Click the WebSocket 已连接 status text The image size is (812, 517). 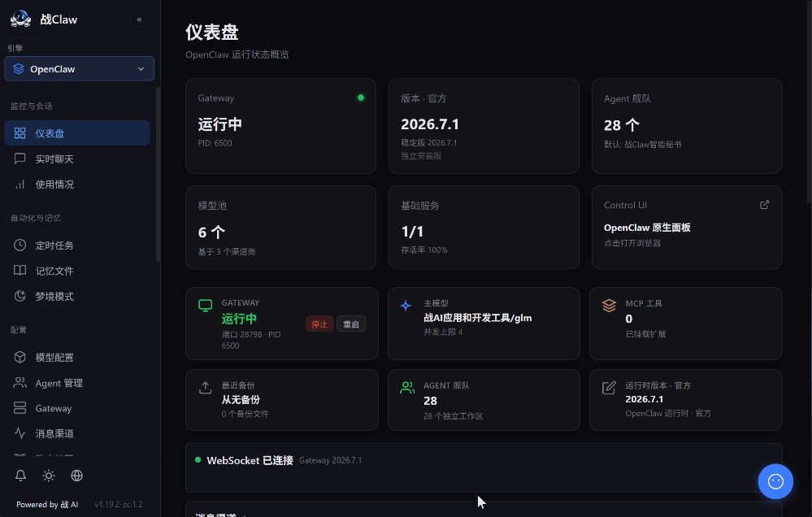coord(250,461)
